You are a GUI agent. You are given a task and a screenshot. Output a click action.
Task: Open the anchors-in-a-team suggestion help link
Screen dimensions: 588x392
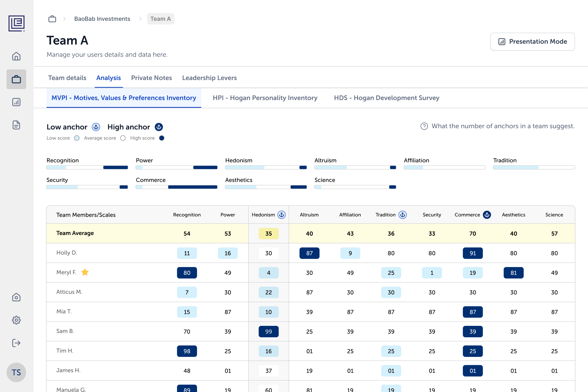click(x=503, y=126)
